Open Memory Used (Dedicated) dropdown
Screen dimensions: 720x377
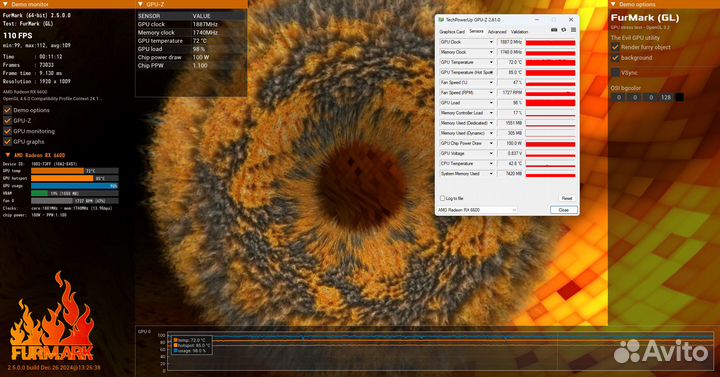tap(491, 123)
